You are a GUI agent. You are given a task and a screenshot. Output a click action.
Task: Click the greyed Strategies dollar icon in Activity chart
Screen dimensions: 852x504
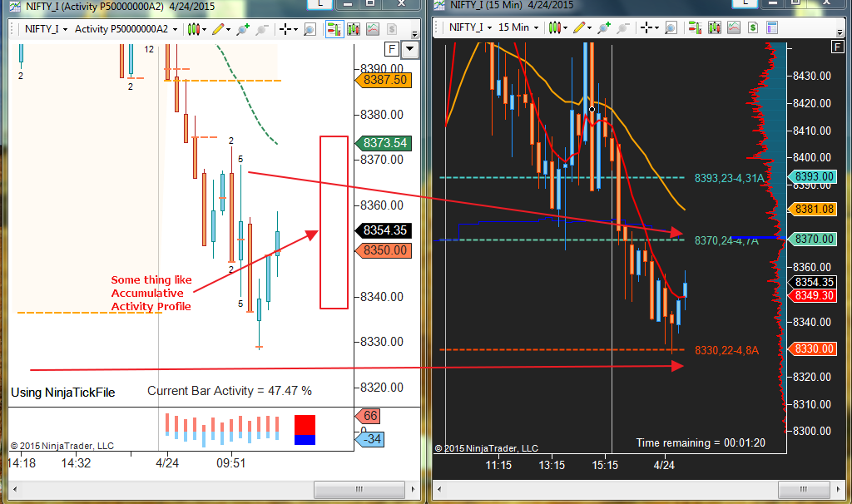392,29
